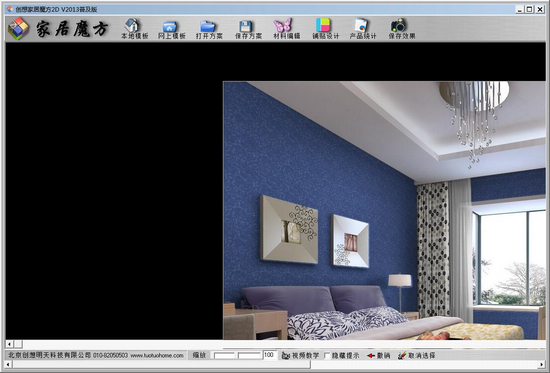Image resolution: width=550 pixels, height=373 pixels.
Task: Click the bottom window scrollbar right arrow
Action: tap(543, 365)
